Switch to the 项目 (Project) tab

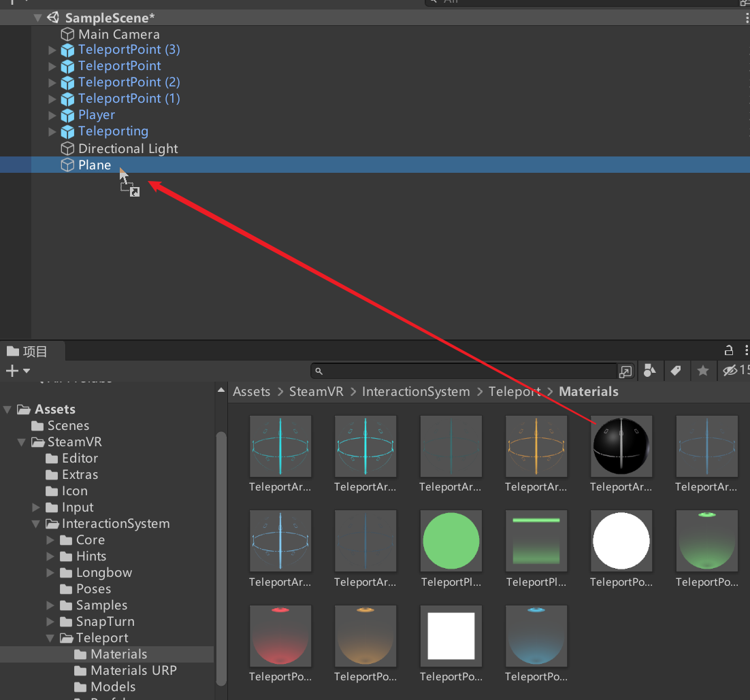(28, 351)
